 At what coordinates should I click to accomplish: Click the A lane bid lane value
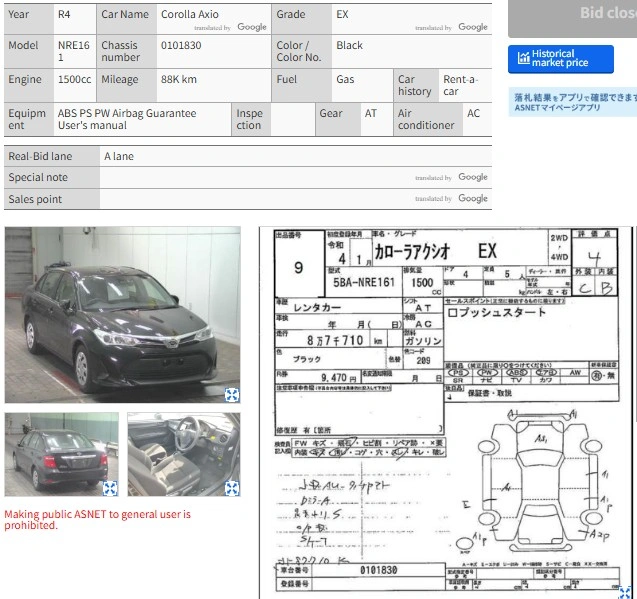click(119, 156)
